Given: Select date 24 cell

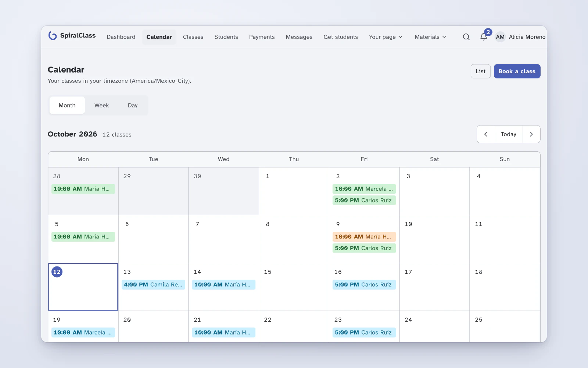Looking at the screenshot, I should [434, 326].
